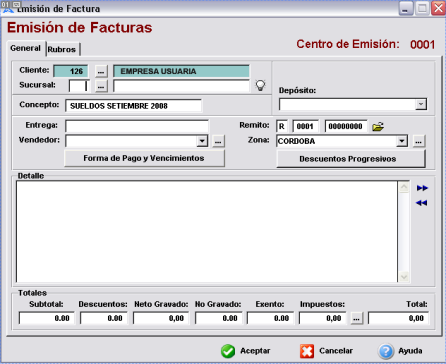
Task: Click the Vendedor ellipsis button
Action: tap(218, 141)
